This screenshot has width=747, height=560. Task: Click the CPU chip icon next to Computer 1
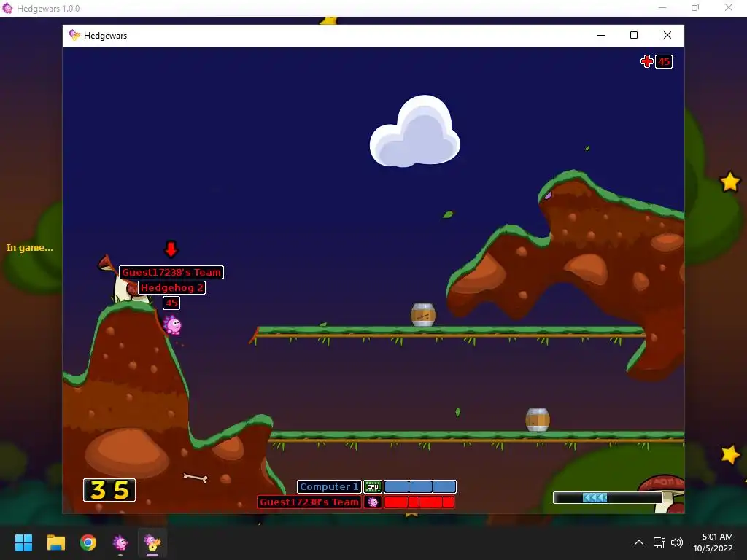tap(373, 486)
